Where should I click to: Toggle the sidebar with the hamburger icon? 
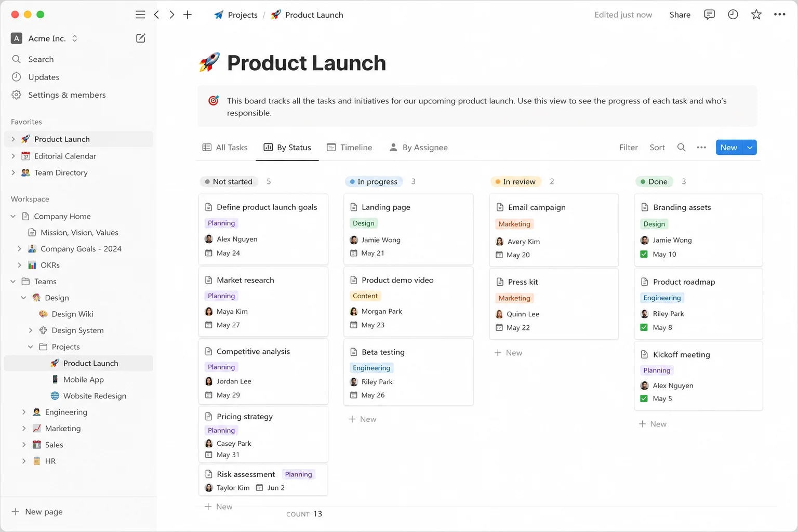click(x=140, y=15)
